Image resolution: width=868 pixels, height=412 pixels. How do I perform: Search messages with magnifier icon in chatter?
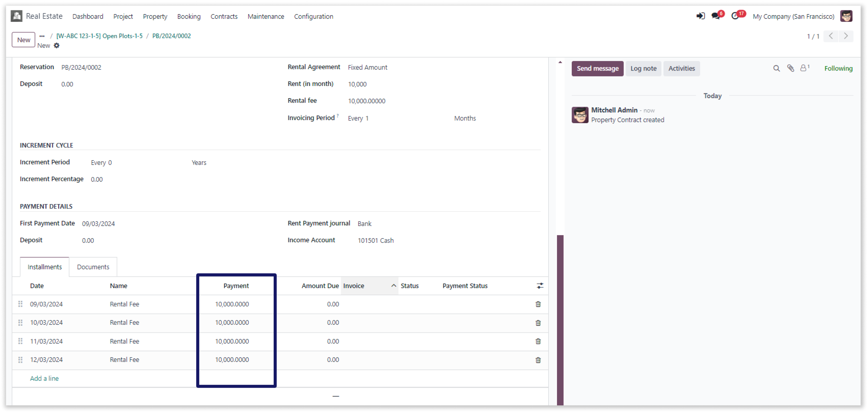tap(776, 68)
